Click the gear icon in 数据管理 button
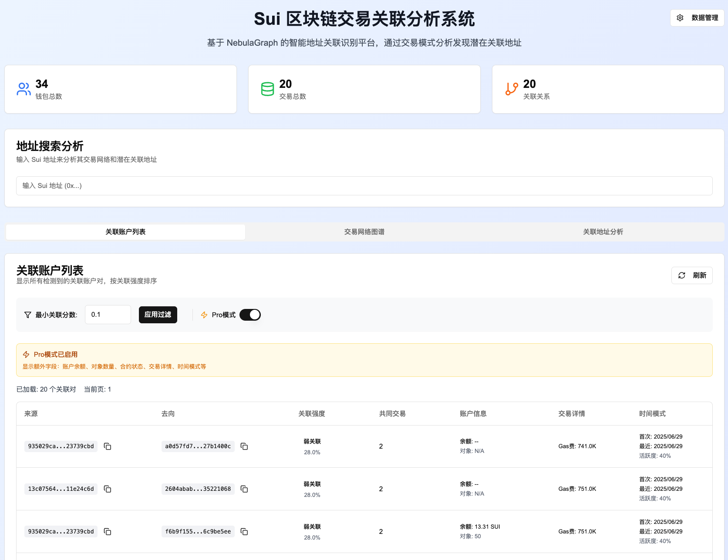The image size is (728, 560). coord(680,18)
